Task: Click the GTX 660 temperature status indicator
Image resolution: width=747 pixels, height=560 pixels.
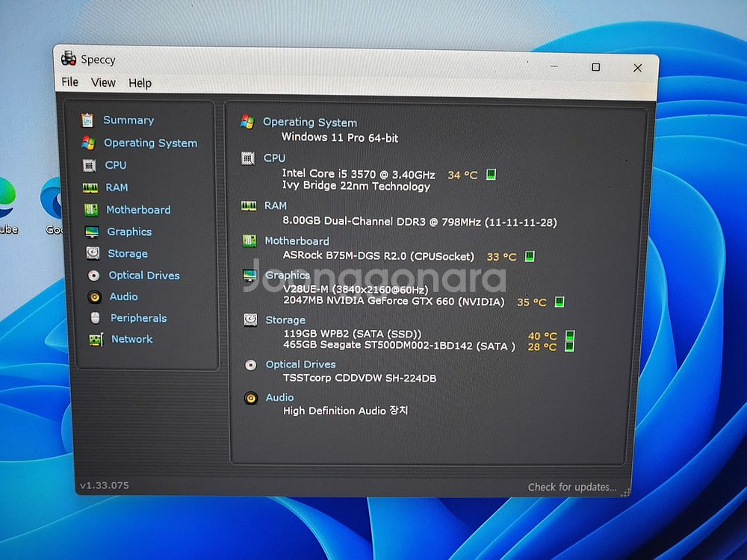Action: [x=560, y=302]
